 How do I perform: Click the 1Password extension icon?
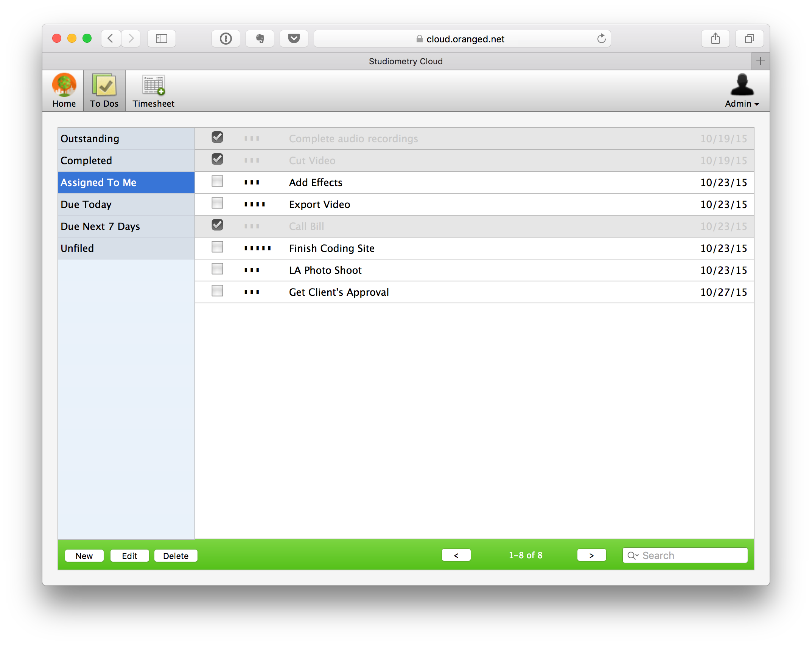pos(226,39)
